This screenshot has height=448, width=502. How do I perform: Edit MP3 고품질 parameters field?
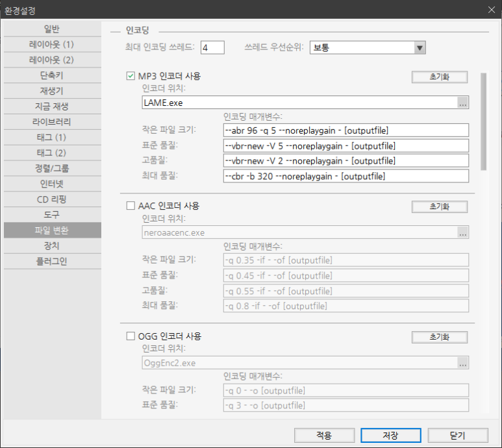point(346,161)
